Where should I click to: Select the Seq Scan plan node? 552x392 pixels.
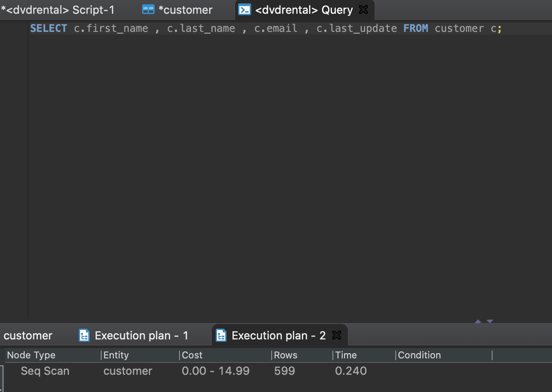[45, 371]
